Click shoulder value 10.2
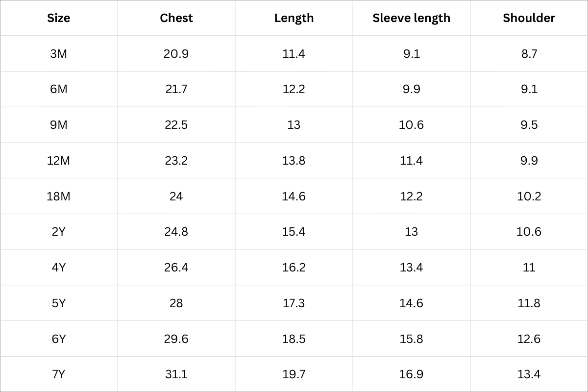The height and width of the screenshot is (392, 588). [529, 196]
